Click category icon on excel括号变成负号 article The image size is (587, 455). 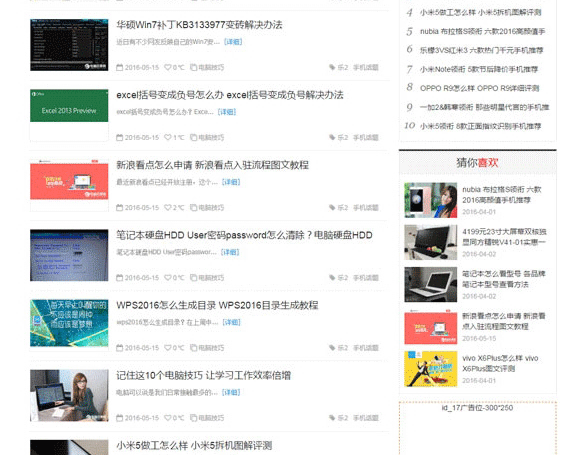click(194, 137)
